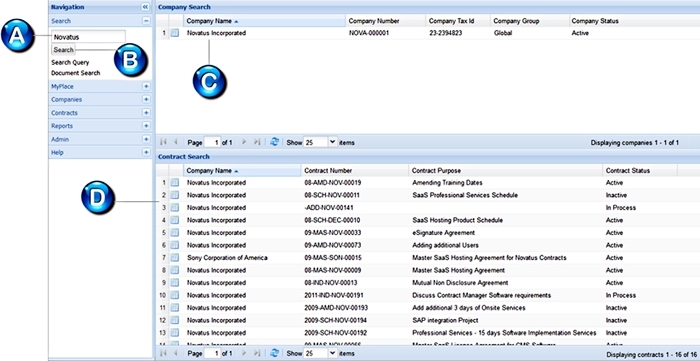Open Show items dropdown in Contract Search pager
Image resolution: width=700 pixels, height=361 pixels.
(332, 353)
